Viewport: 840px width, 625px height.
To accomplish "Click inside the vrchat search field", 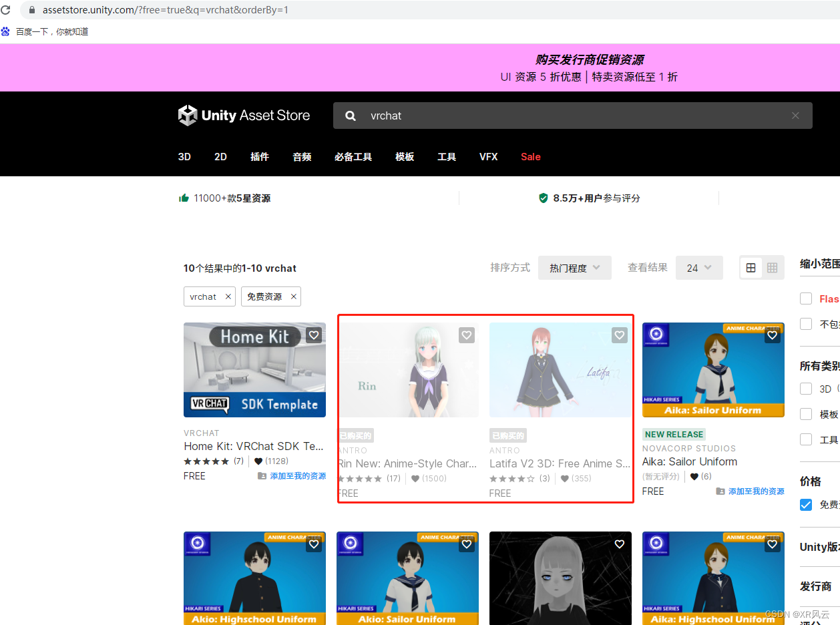I will 574,116.
